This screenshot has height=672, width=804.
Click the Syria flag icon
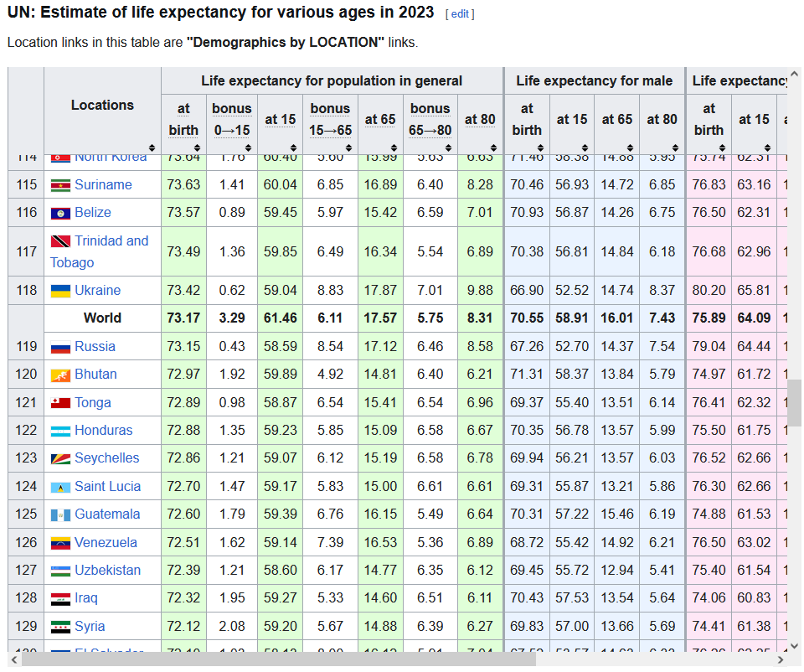tap(60, 627)
